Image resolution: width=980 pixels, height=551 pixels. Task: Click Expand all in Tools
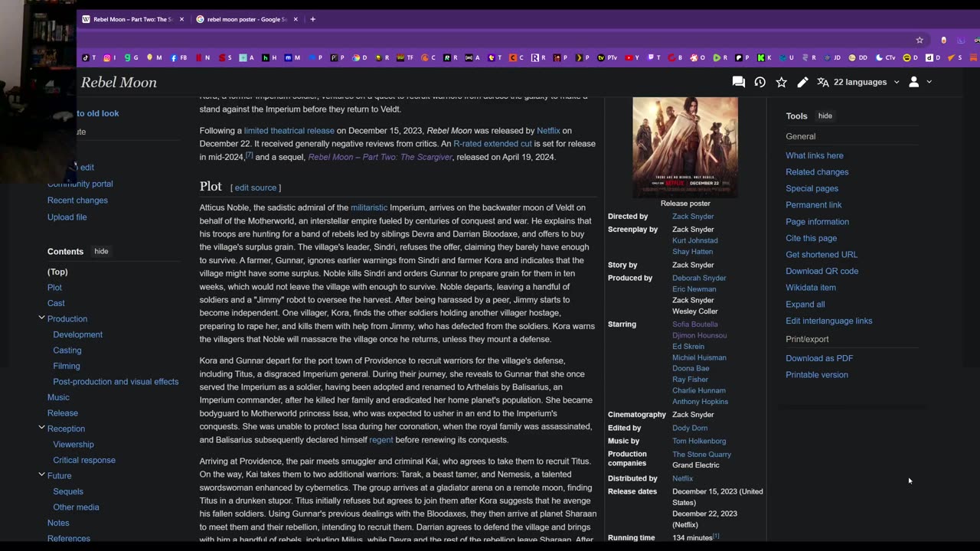tap(805, 304)
